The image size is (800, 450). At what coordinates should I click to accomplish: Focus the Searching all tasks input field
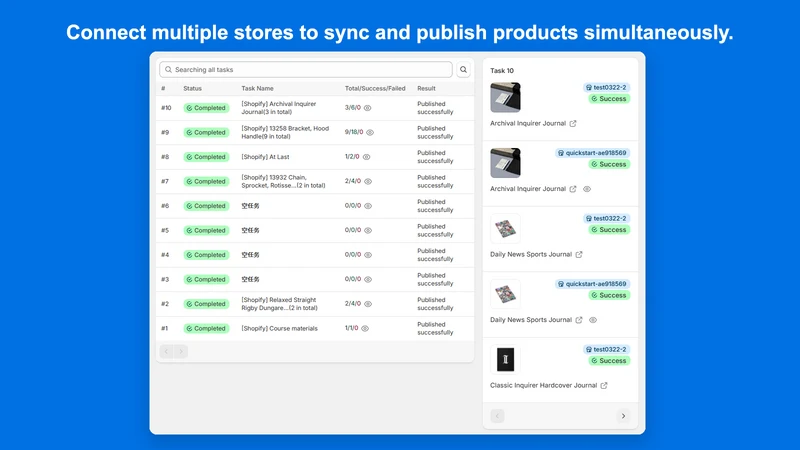click(306, 69)
